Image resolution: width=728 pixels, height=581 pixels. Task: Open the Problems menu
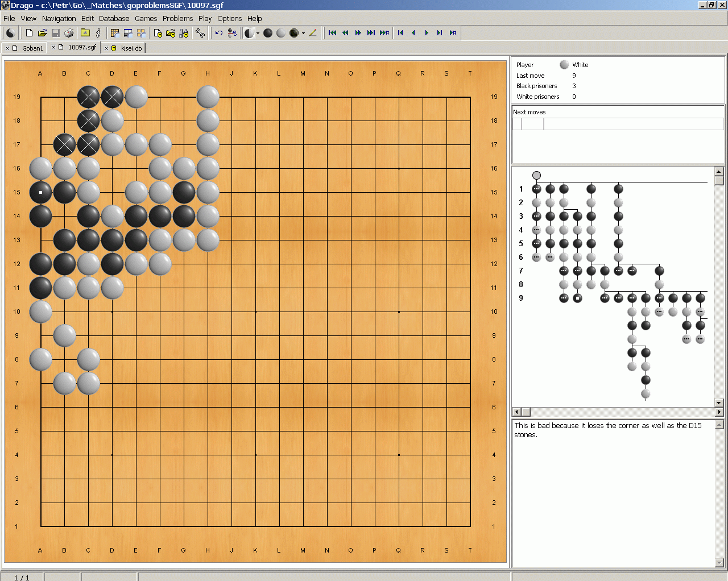tap(177, 18)
